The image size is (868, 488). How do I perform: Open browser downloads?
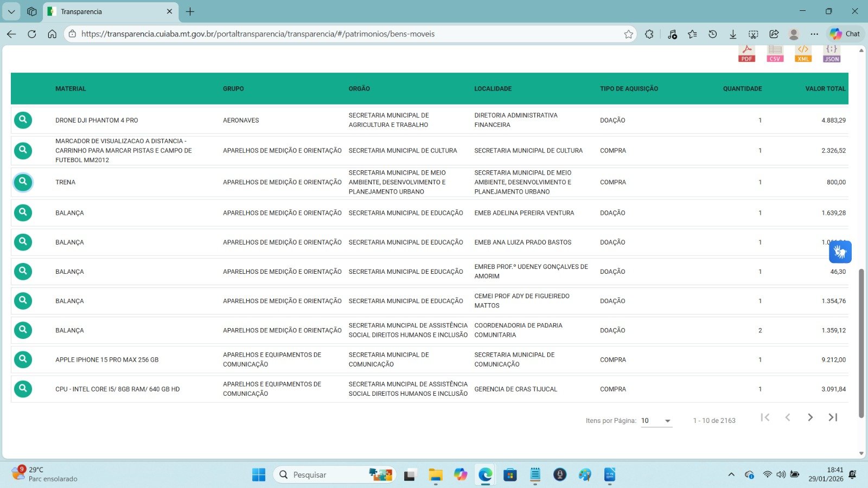(x=733, y=34)
